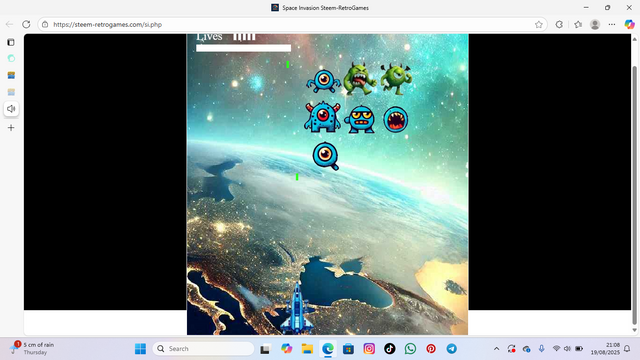Add a new tab with the plus
The height and width of the screenshot is (360, 640).
(x=11, y=128)
